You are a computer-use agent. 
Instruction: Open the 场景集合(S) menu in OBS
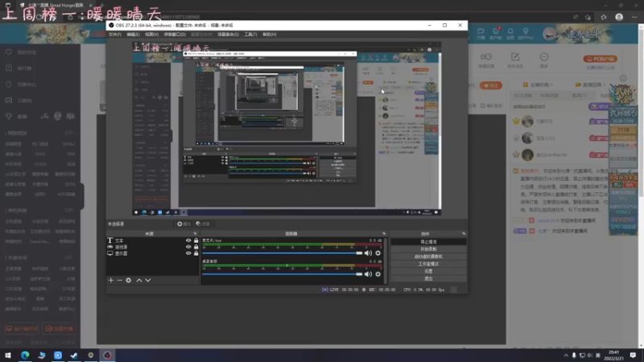pos(228,35)
